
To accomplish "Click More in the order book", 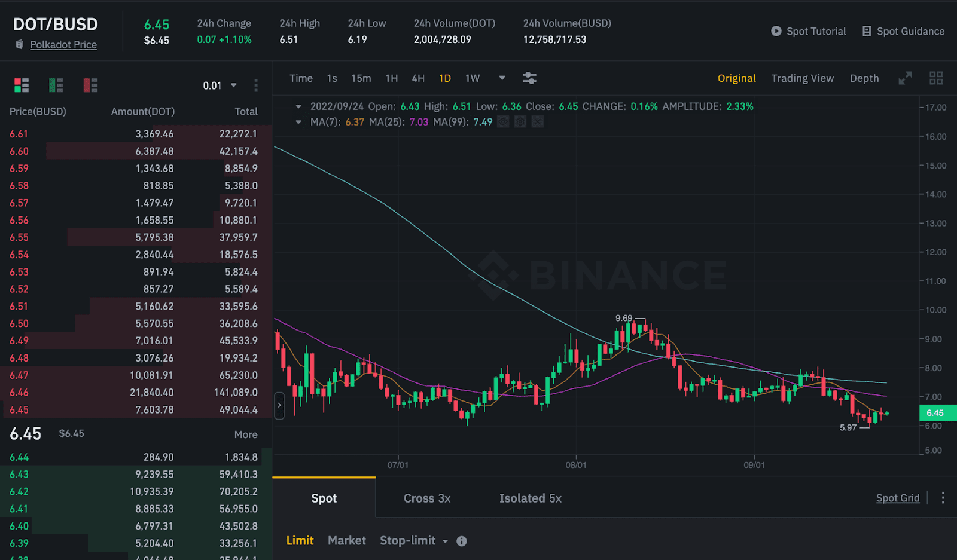I will click(x=246, y=434).
